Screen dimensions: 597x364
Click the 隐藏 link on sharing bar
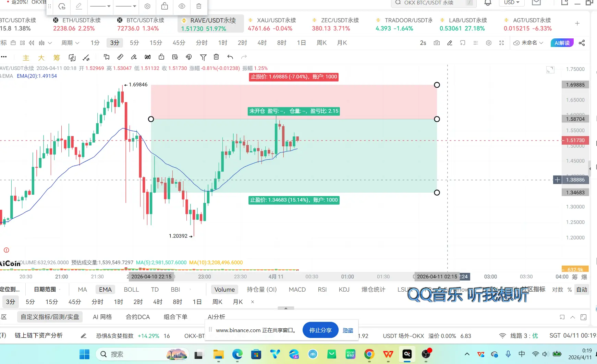[348, 330]
